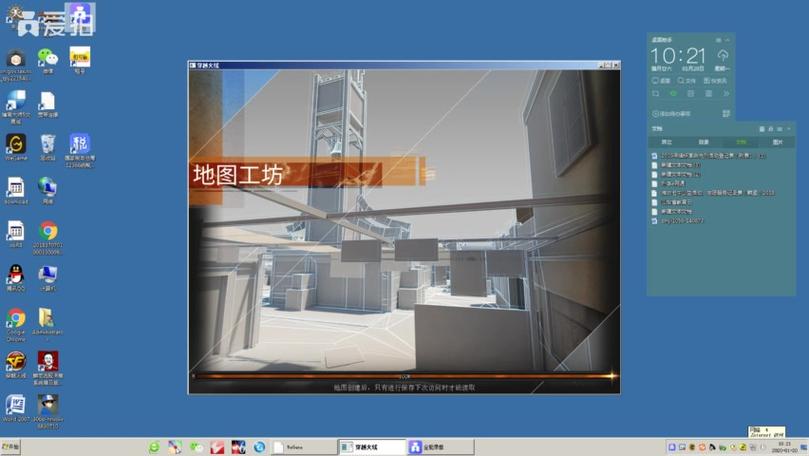
Task: Launch the Google Chrome desktop shortcut
Action: (x=16, y=325)
